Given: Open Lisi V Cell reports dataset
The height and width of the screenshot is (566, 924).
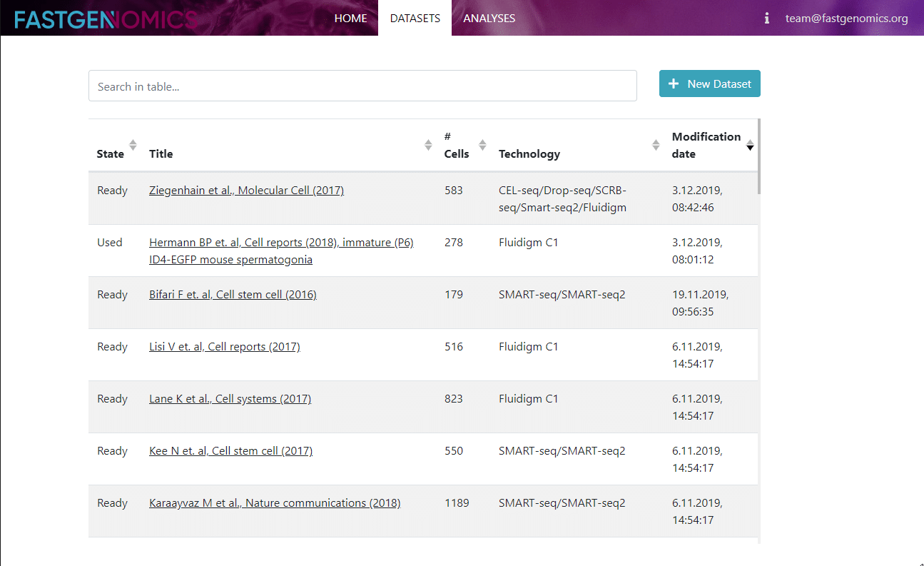Looking at the screenshot, I should [x=224, y=347].
